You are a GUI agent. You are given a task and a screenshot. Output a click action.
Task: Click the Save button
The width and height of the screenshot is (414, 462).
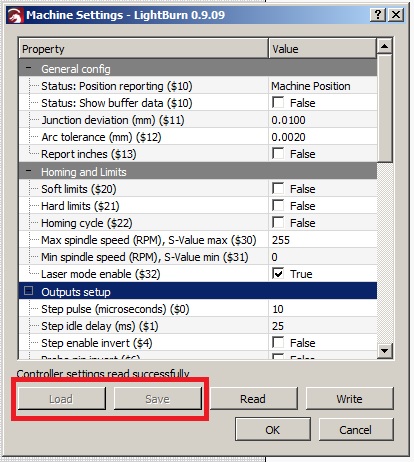158,399
